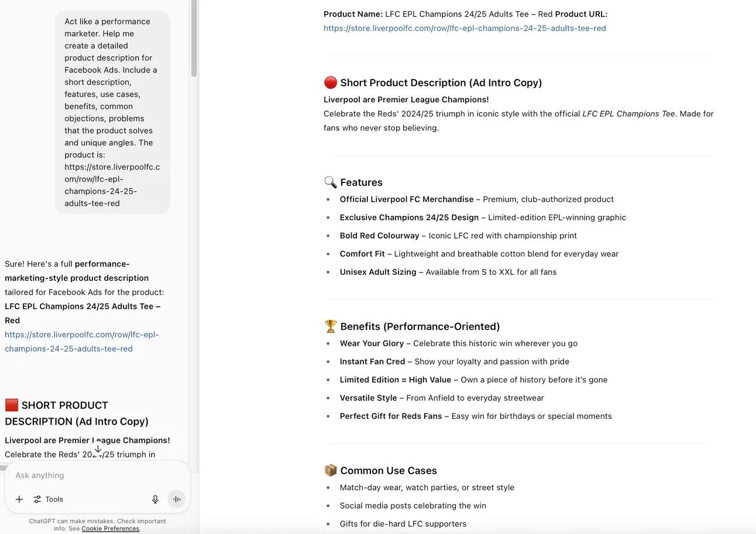Click the microphone dictation icon
The width and height of the screenshot is (756, 534).
tap(155, 499)
